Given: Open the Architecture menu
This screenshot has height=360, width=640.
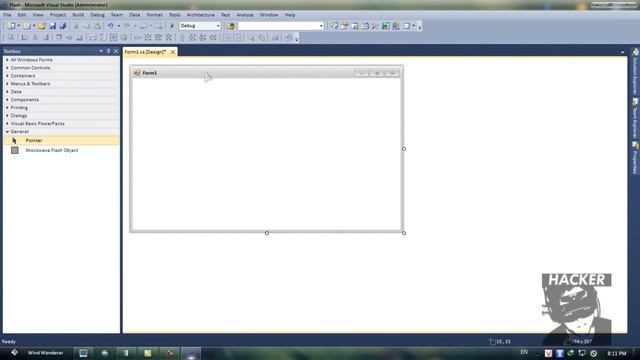Looking at the screenshot, I should [200, 15].
